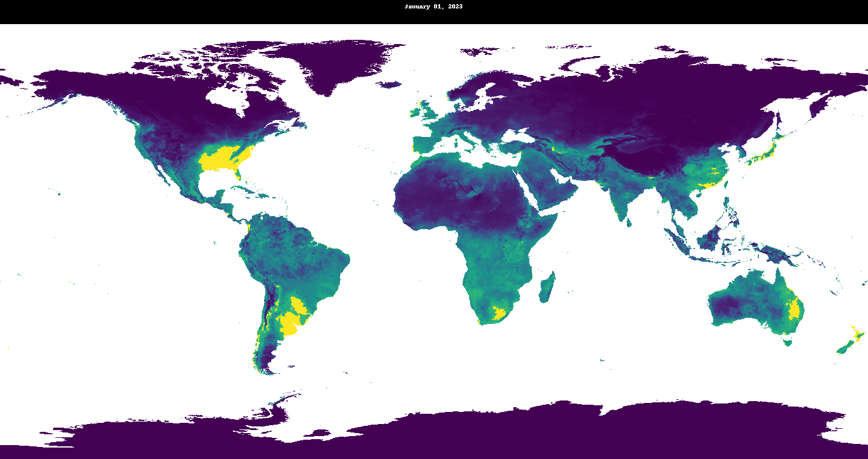This screenshot has width=868, height=459.
Task: Click the island of Madagascar
Action: click(x=547, y=288)
